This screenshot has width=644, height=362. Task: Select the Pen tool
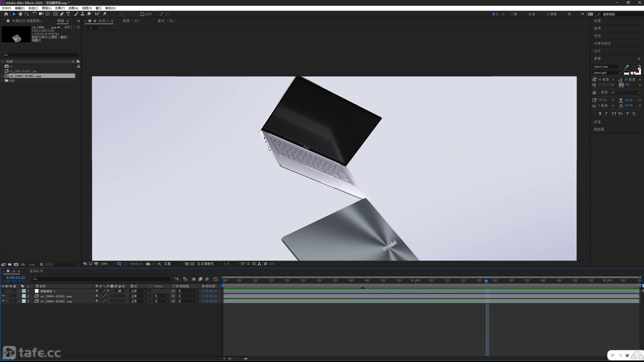click(x=62, y=14)
